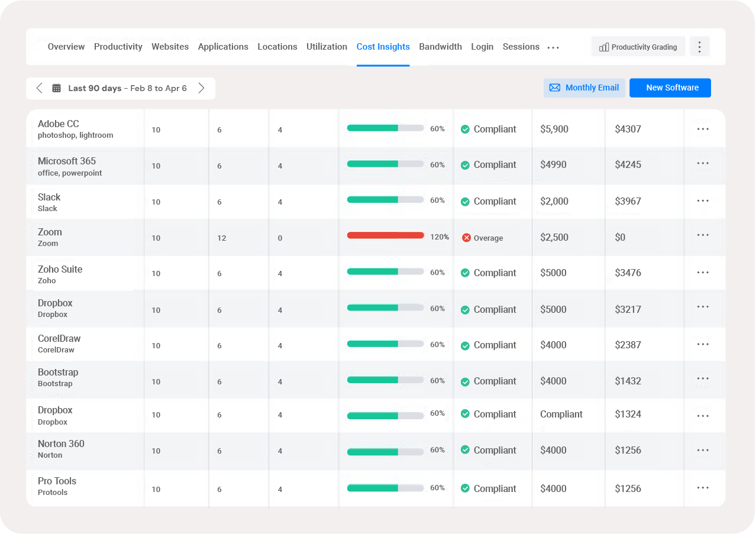Click the $4990 cost for Microsoft 365
The width and height of the screenshot is (756, 534).
554,164
